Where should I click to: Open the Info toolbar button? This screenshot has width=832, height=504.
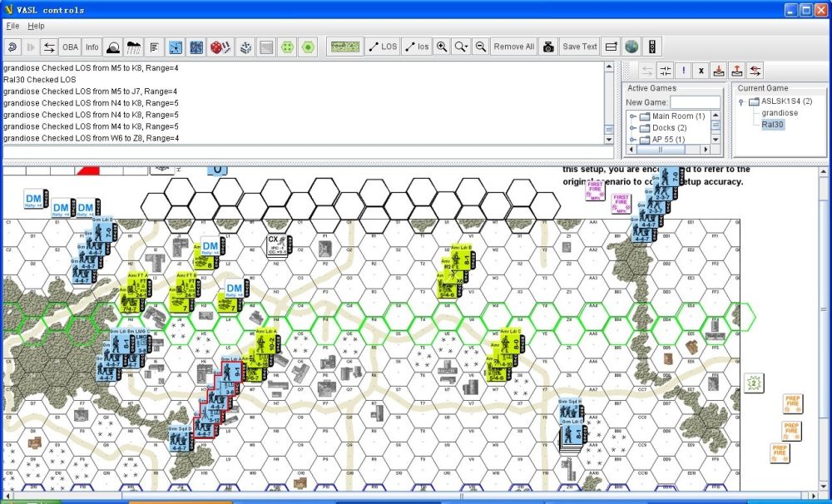(92, 47)
